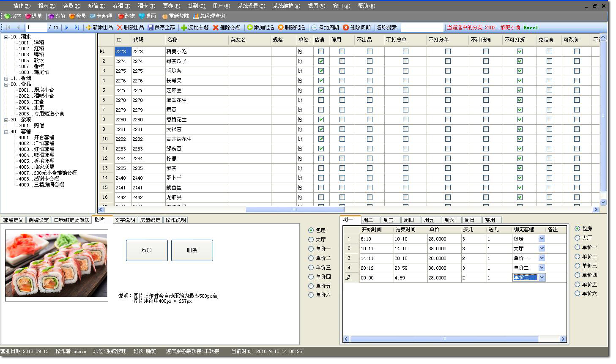Click the 总经理查询 manager query icon
The image size is (616, 364).
pyautogui.click(x=196, y=16)
